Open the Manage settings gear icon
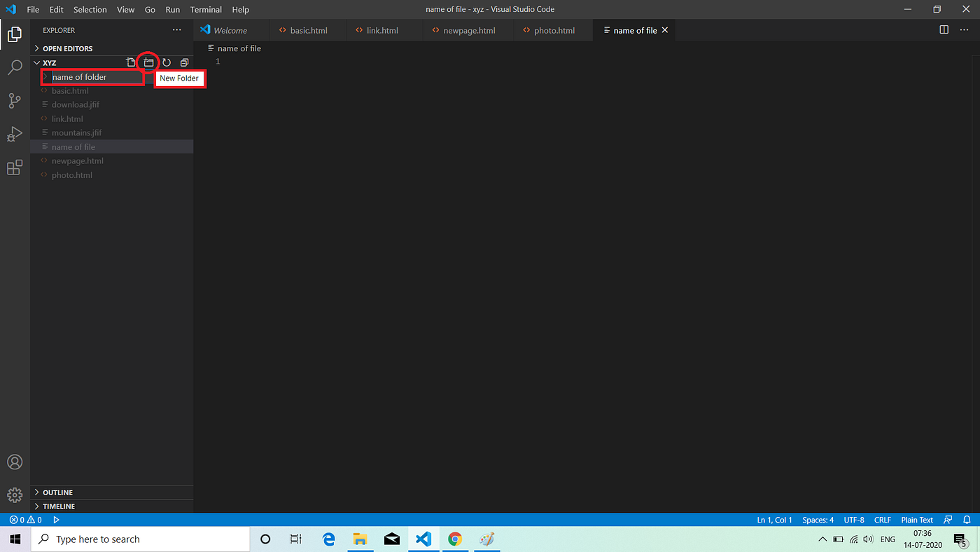Image resolution: width=980 pixels, height=552 pixels. (15, 495)
